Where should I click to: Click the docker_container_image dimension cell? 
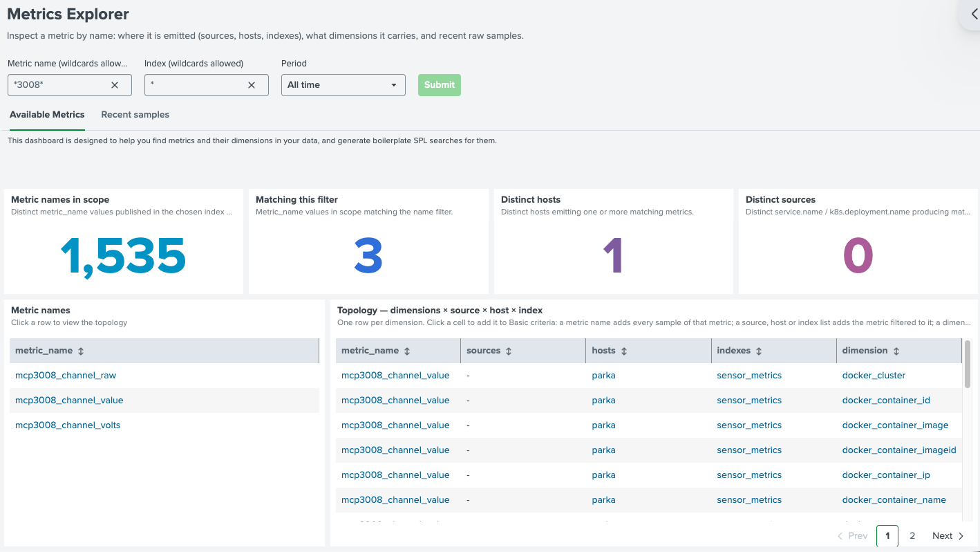pyautogui.click(x=895, y=425)
